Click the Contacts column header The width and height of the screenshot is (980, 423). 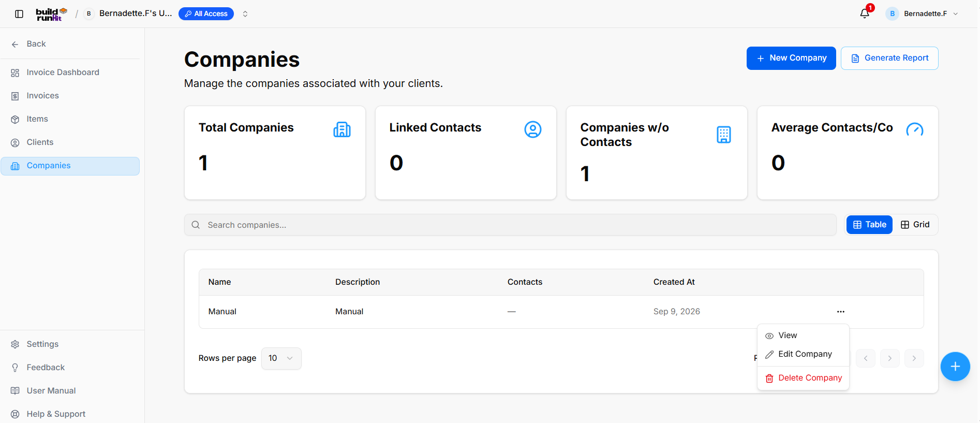point(525,282)
